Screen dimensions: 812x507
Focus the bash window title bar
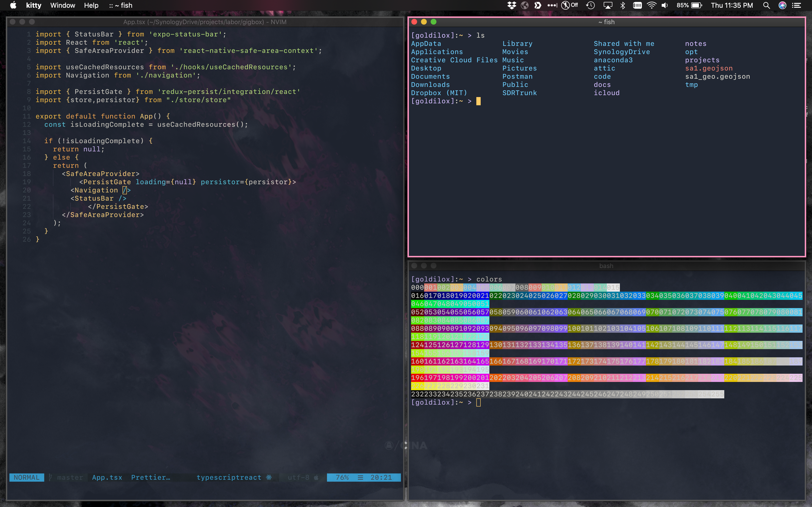[606, 266]
